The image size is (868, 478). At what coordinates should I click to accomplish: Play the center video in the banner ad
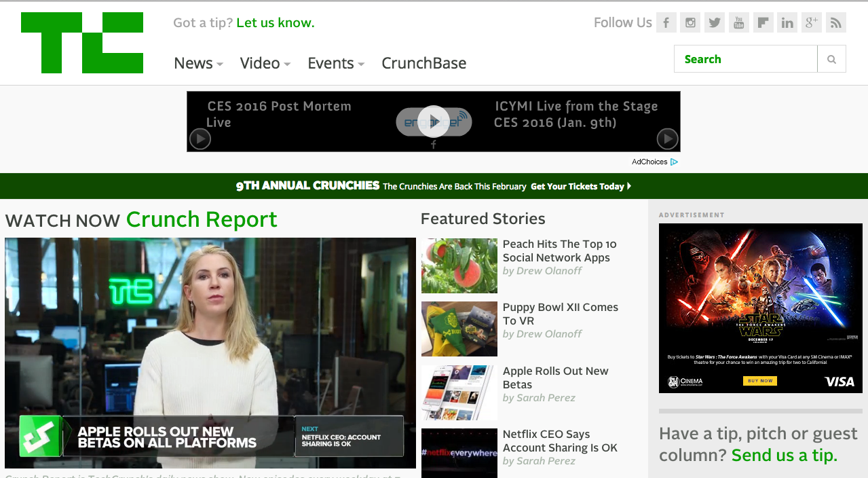[x=433, y=122]
